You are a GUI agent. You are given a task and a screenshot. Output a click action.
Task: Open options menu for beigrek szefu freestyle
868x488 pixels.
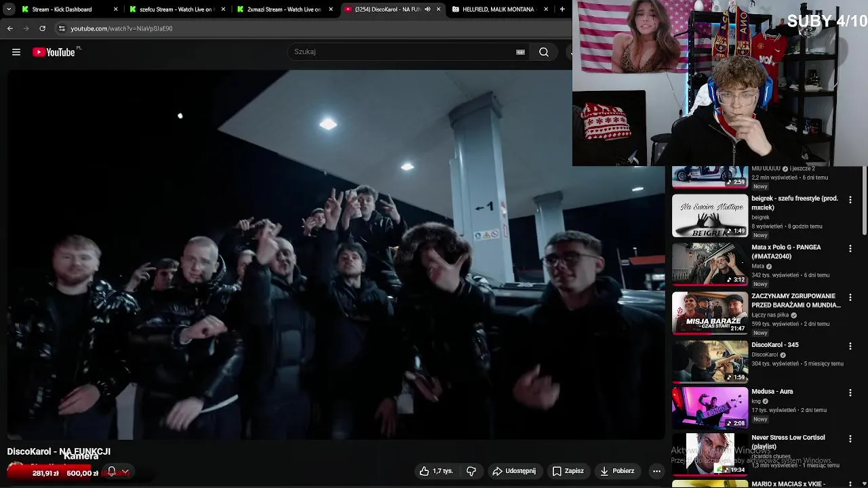850,200
